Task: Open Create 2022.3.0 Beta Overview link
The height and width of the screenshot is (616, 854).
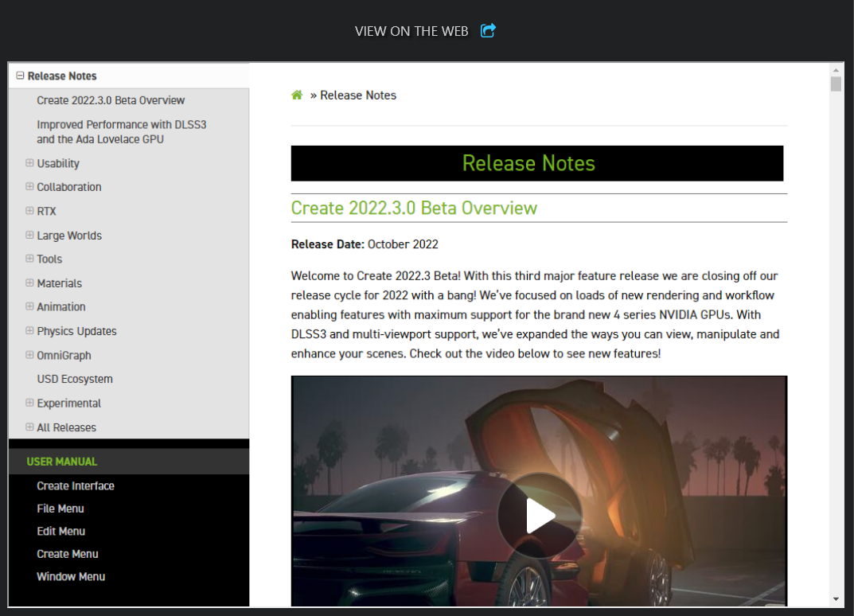Action: (x=111, y=100)
